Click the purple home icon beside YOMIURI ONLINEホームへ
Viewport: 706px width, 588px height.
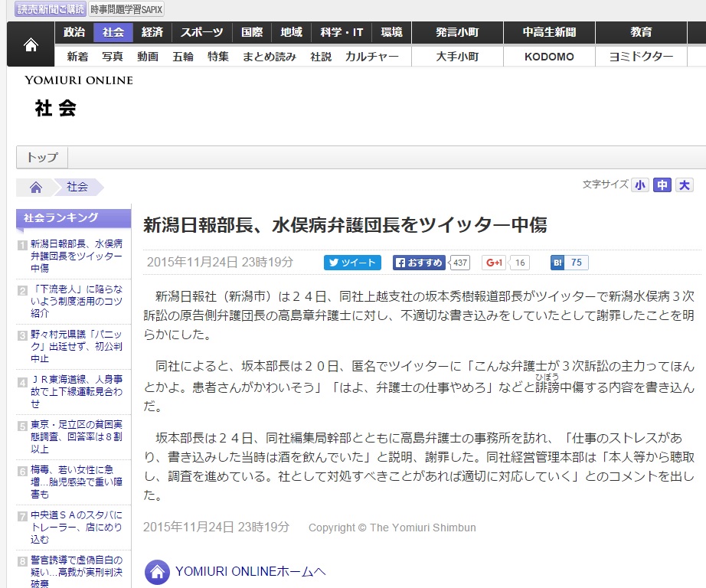157,572
